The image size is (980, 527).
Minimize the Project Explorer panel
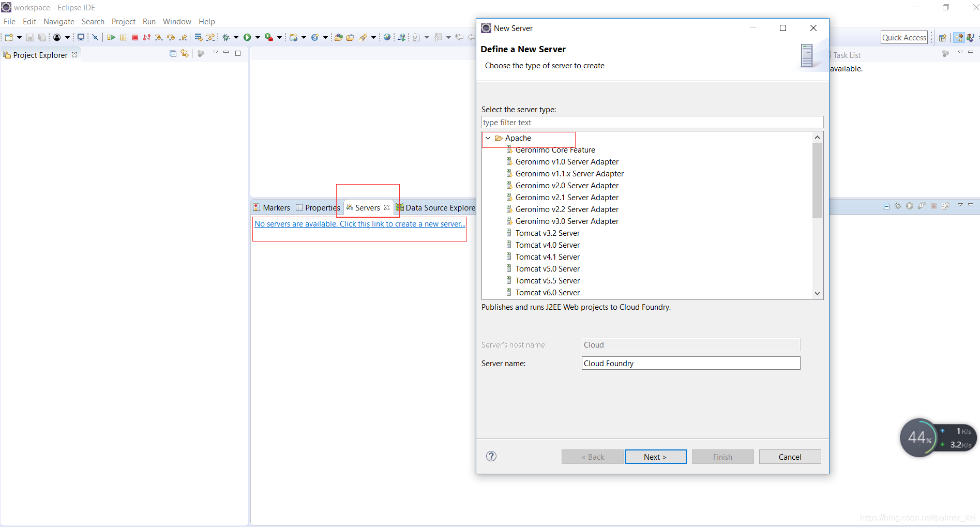[226, 52]
